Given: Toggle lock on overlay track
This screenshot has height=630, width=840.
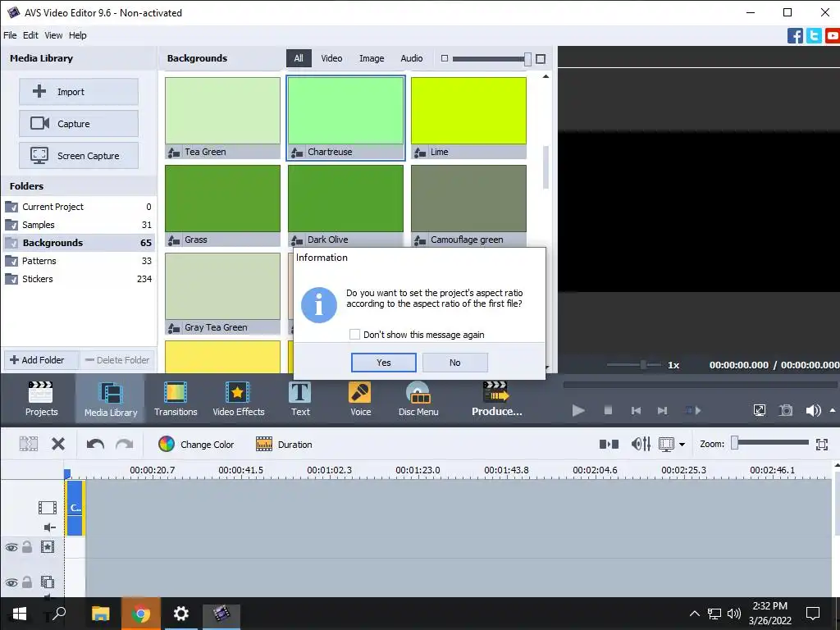Looking at the screenshot, I should [x=27, y=582].
